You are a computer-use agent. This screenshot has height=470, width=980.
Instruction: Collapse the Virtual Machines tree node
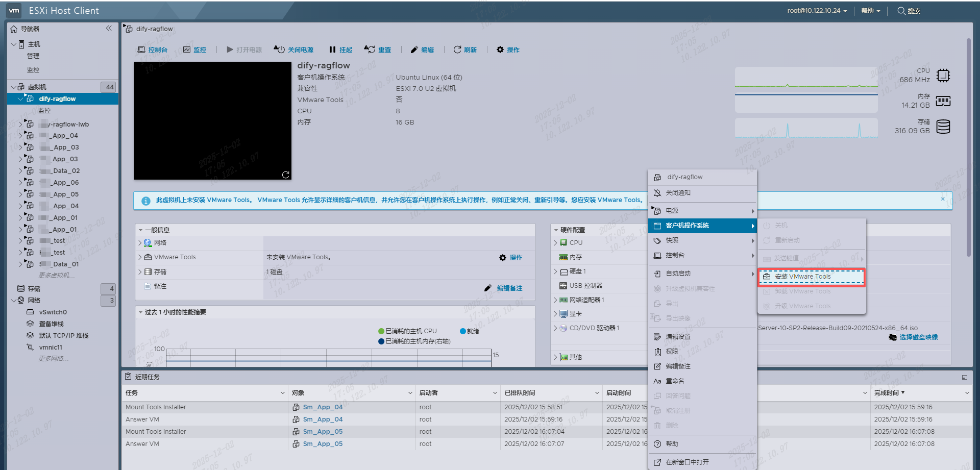[14, 87]
